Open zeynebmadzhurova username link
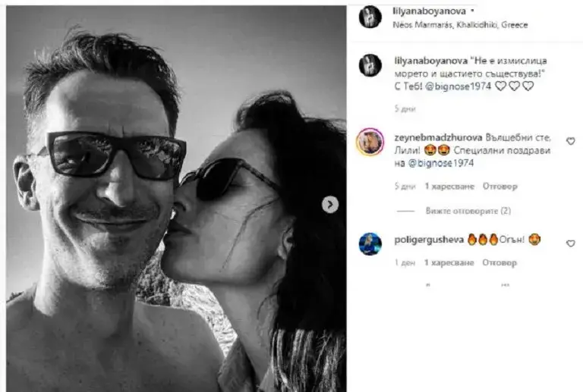Image resolution: width=583 pixels, height=392 pixels. pyautogui.click(x=438, y=137)
